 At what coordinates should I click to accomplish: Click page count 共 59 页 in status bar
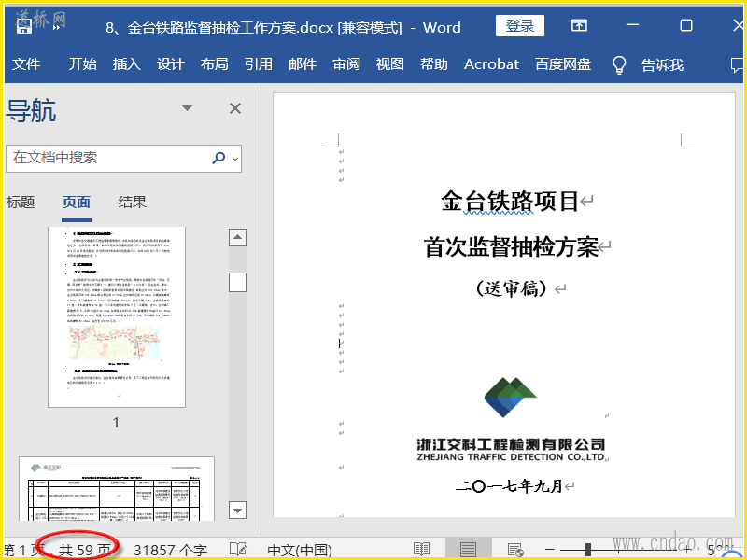pyautogui.click(x=85, y=551)
